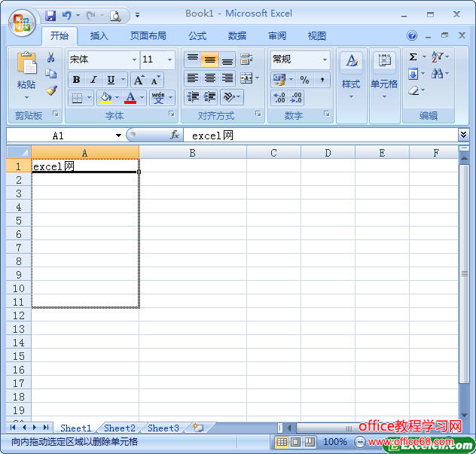Click the Paste clipboard icon

click(x=26, y=63)
